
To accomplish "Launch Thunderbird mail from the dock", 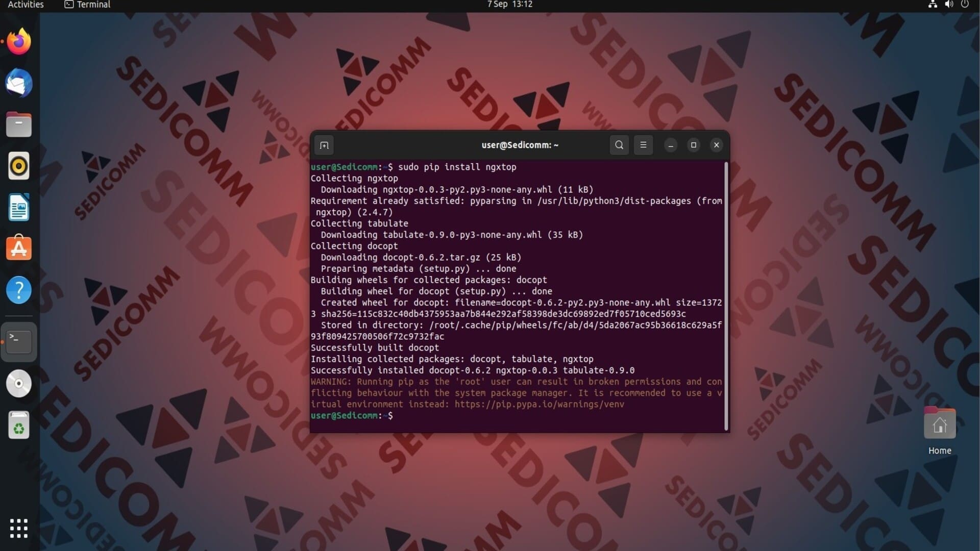I will click(19, 83).
